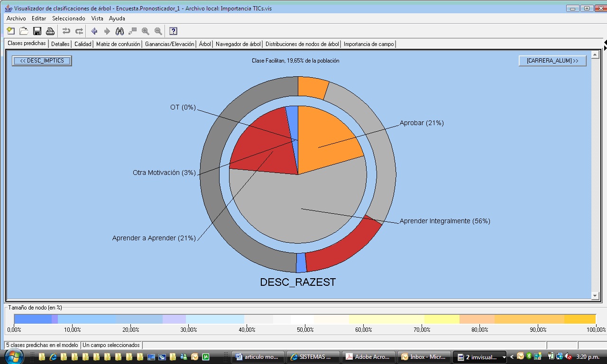Screen dimensions: 607x364
Task: Switch to the Matriz de confusión tab
Action: point(118,44)
